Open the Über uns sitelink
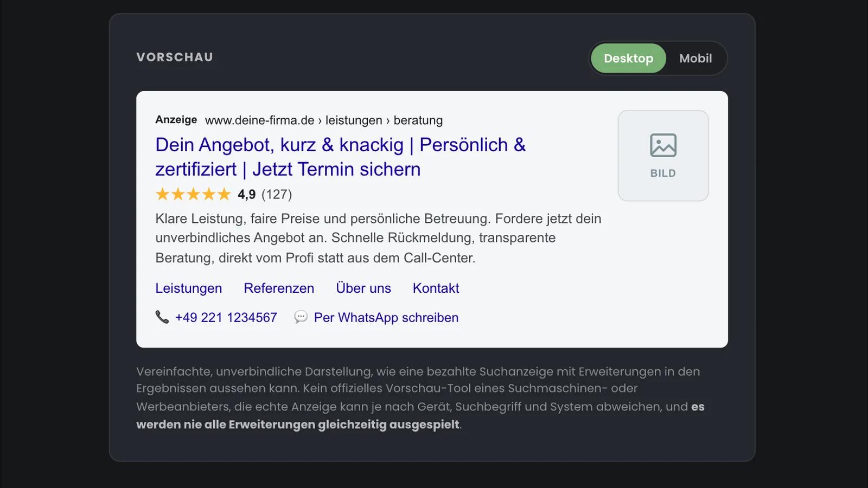 pos(363,288)
